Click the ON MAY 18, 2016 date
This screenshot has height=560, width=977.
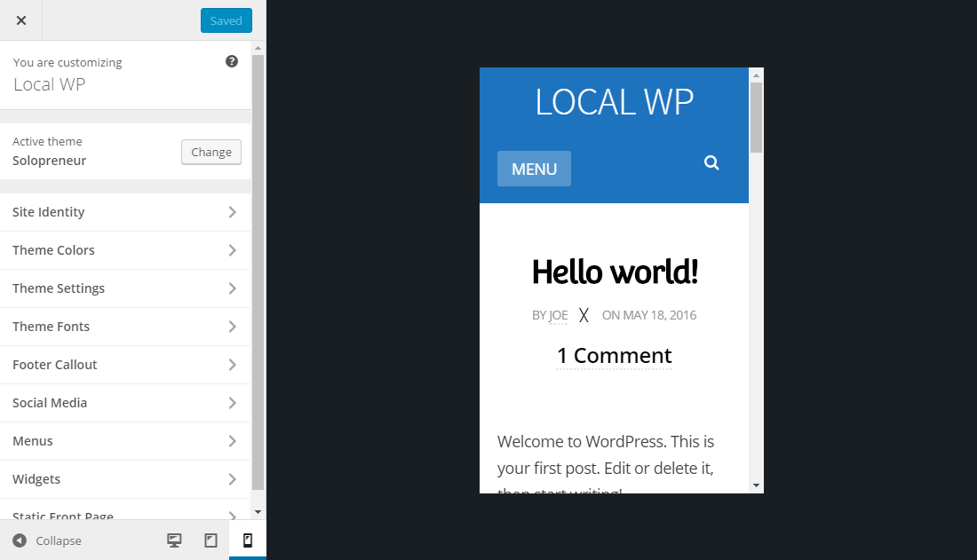pos(649,315)
